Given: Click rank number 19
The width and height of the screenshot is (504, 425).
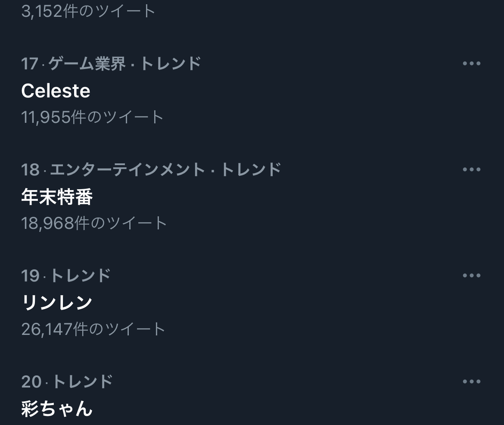Looking at the screenshot, I should (30, 275).
